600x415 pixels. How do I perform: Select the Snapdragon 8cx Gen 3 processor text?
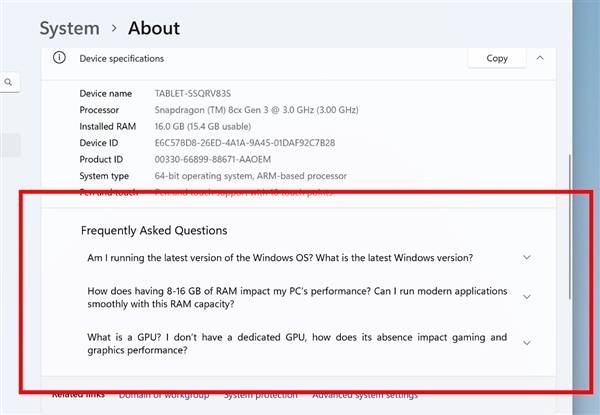(x=256, y=110)
